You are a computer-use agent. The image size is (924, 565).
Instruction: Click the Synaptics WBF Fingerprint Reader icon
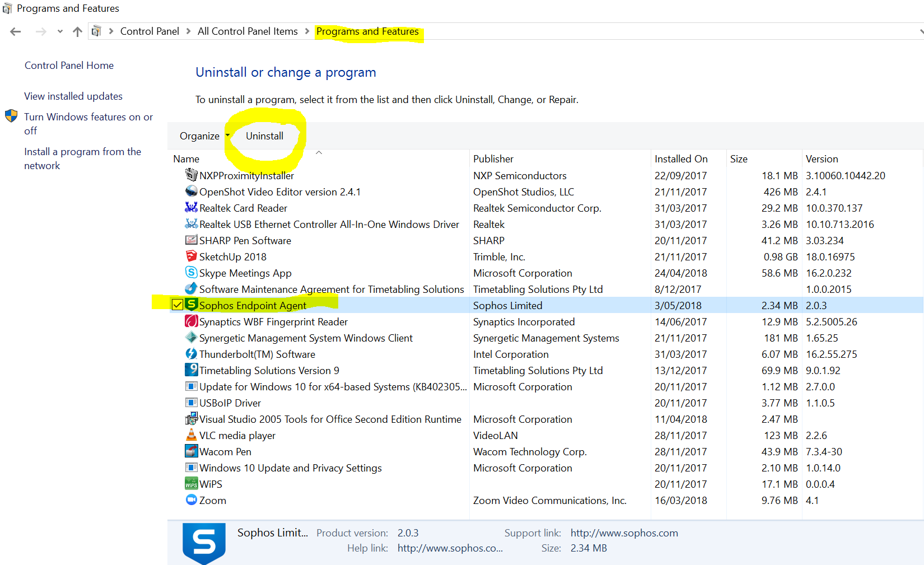click(x=191, y=321)
